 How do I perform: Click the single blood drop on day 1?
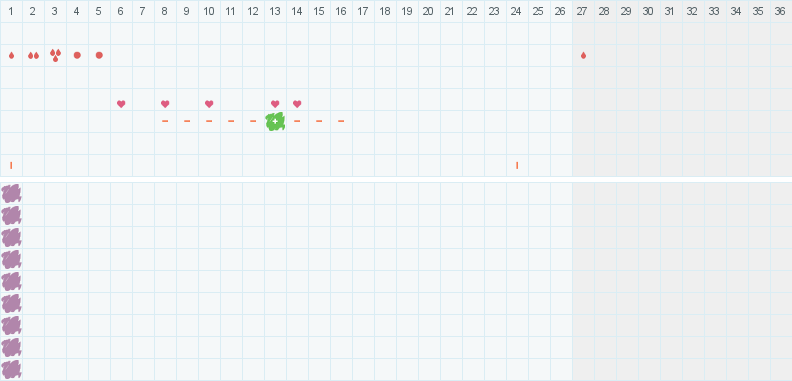coord(11,55)
